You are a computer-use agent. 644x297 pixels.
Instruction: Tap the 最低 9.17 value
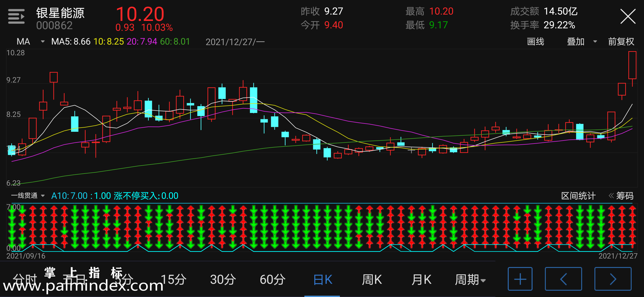click(x=427, y=25)
